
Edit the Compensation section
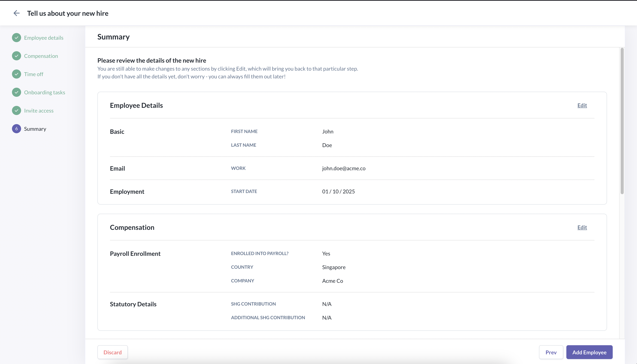click(x=582, y=227)
